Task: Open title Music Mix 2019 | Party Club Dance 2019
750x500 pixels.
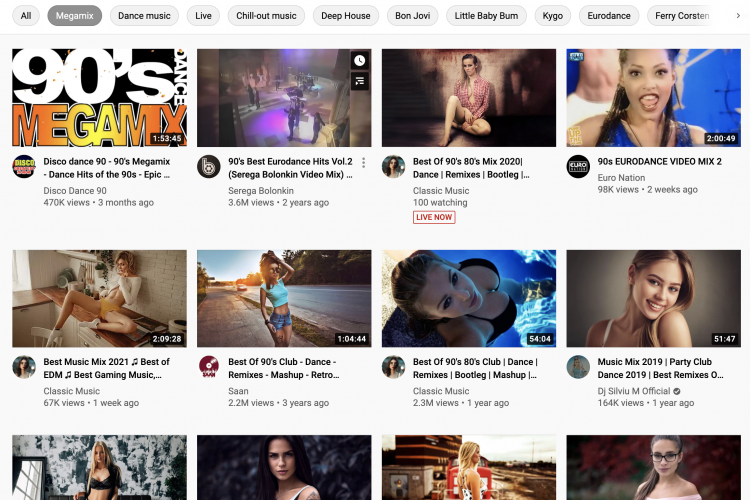Action: [661, 368]
